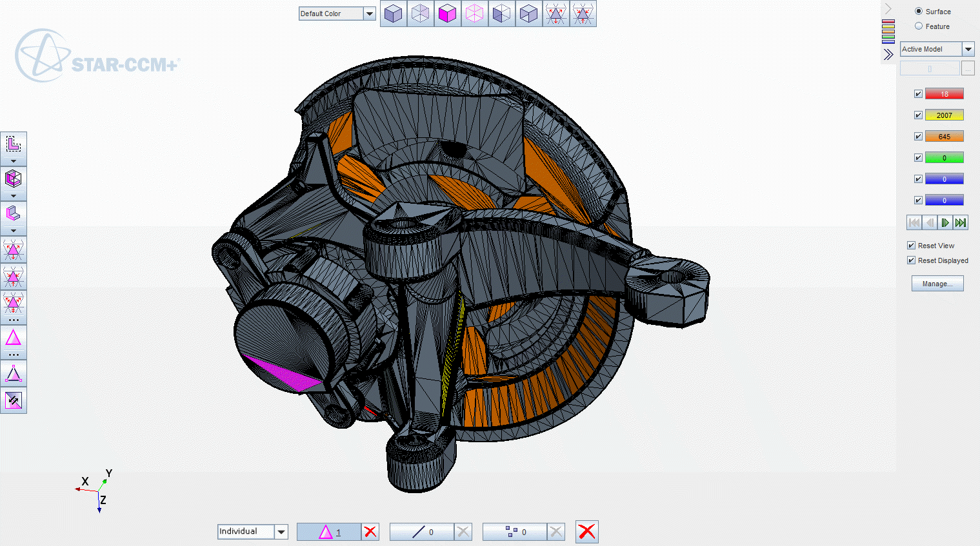The height and width of the screenshot is (546, 980).
Task: Click the solid purple cube display icon
Action: click(x=393, y=14)
